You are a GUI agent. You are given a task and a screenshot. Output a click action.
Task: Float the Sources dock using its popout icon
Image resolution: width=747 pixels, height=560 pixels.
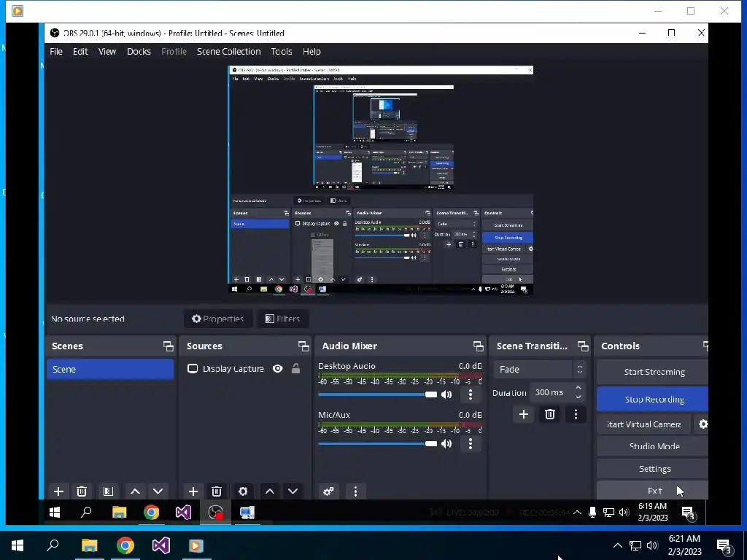[303, 346]
